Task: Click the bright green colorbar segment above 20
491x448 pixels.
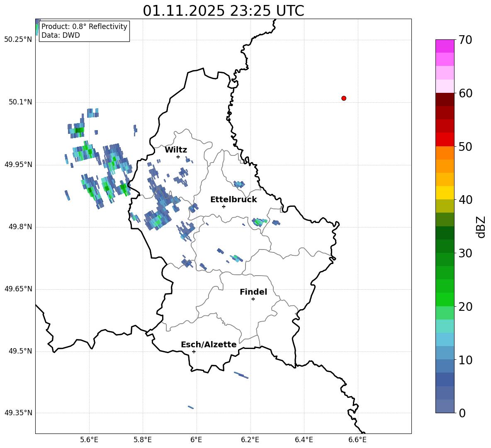Action: pos(445,299)
